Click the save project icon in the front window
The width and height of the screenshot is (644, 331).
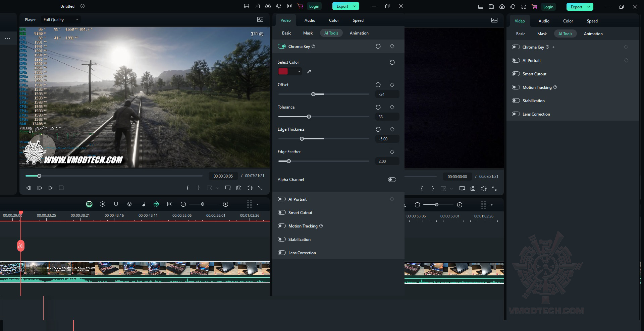[257, 6]
